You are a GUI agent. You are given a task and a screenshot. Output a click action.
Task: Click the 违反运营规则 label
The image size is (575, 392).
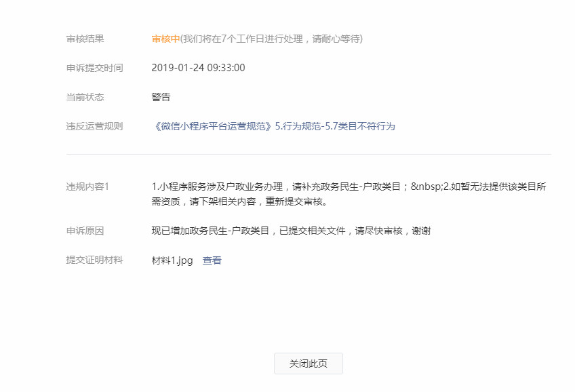tap(95, 127)
